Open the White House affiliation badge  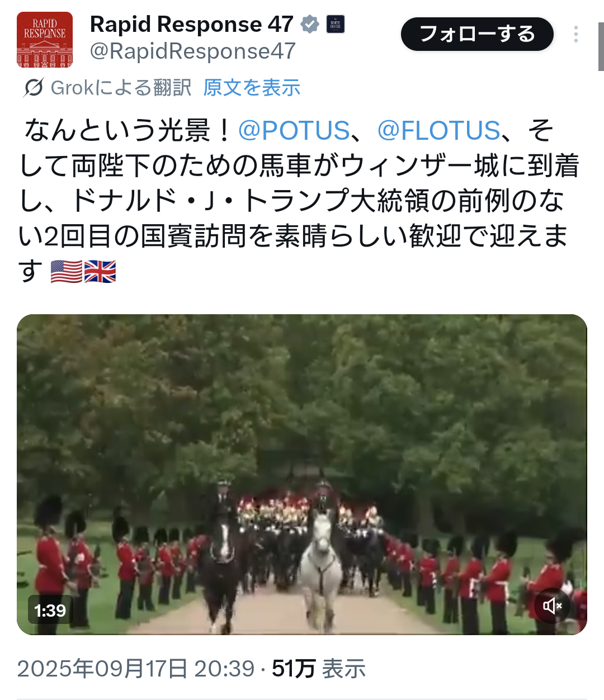coord(336,25)
